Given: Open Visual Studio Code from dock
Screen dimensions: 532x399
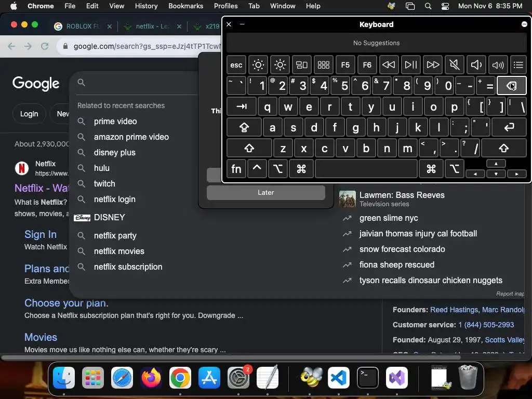Looking at the screenshot, I should pyautogui.click(x=339, y=378).
